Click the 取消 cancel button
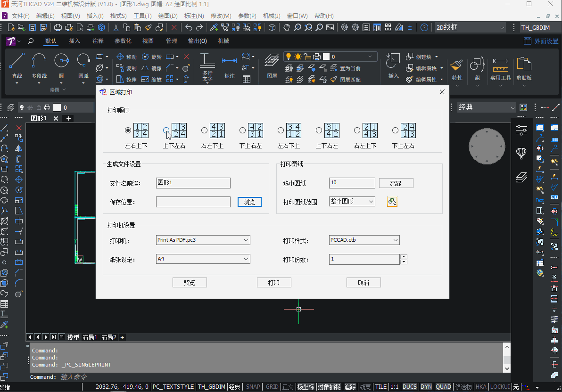Viewport: 562px width, 392px height. [x=364, y=283]
